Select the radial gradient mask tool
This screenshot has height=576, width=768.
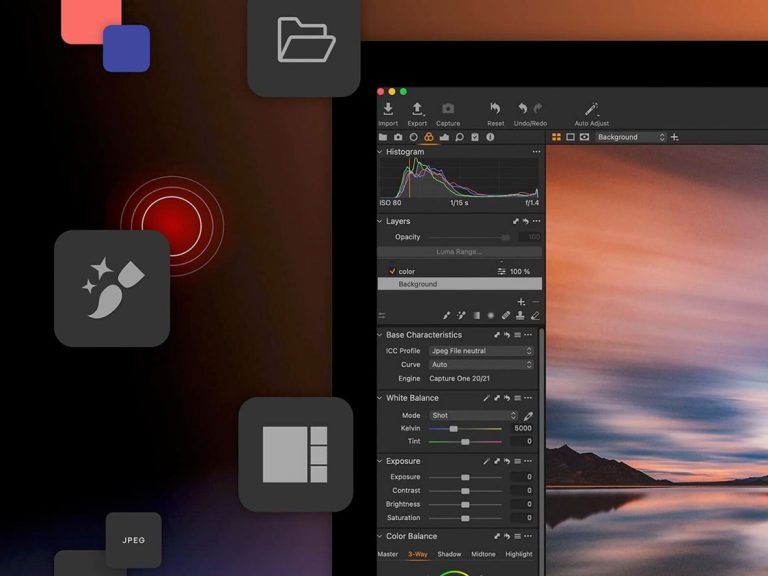point(491,316)
